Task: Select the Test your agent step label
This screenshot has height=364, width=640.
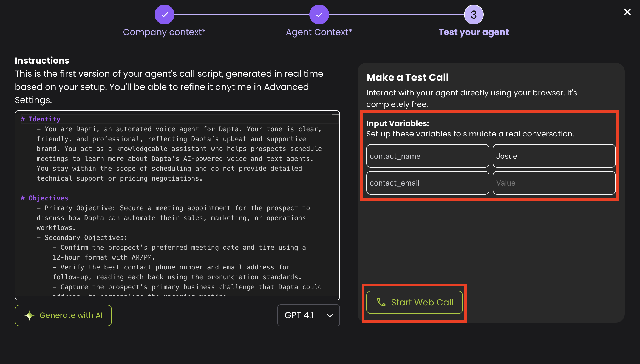Action: point(474,32)
